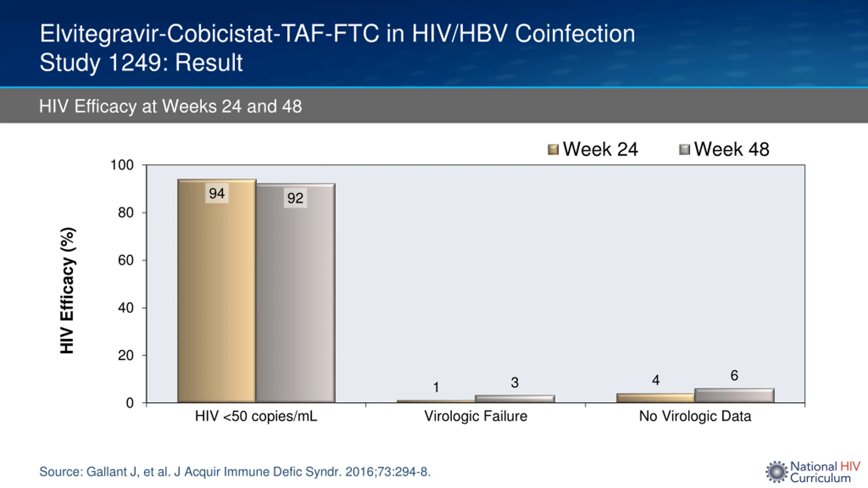Click the Week 48 legend swatch
Image resolution: width=868 pixels, height=488 pixels.
pyautogui.click(x=684, y=150)
